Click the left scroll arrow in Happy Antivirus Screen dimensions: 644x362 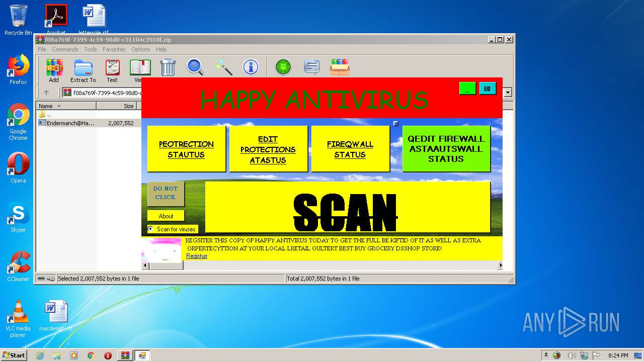[x=146, y=265]
